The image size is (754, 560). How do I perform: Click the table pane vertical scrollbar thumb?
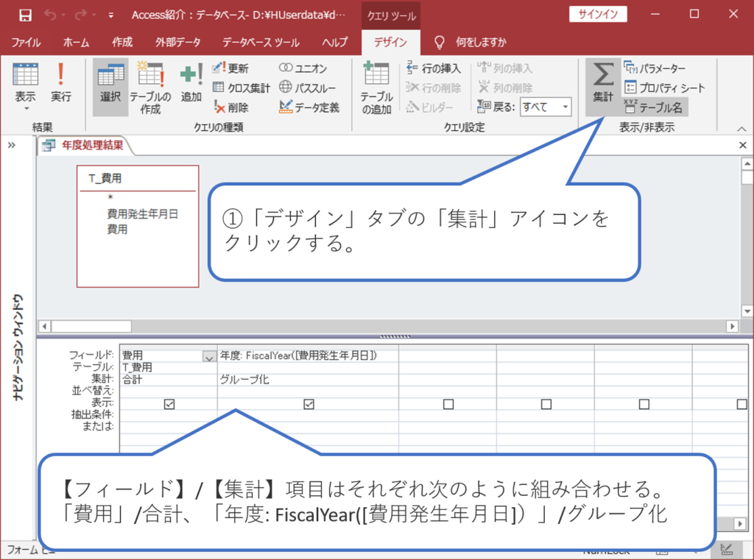[747, 177]
